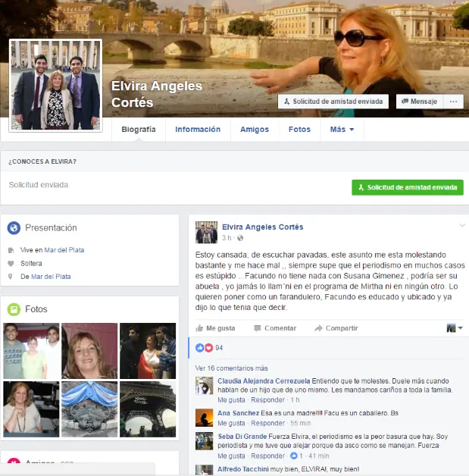Open photo of woman with two men in green
The image size is (469, 476).
(31, 351)
